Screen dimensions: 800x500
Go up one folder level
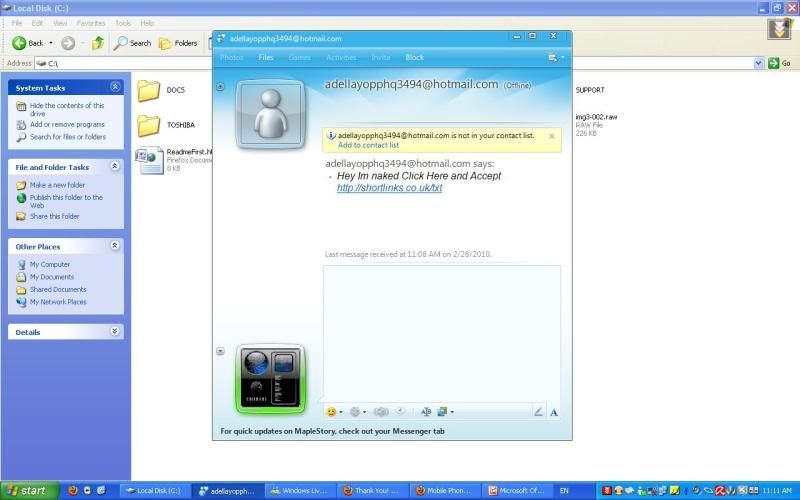click(x=97, y=43)
